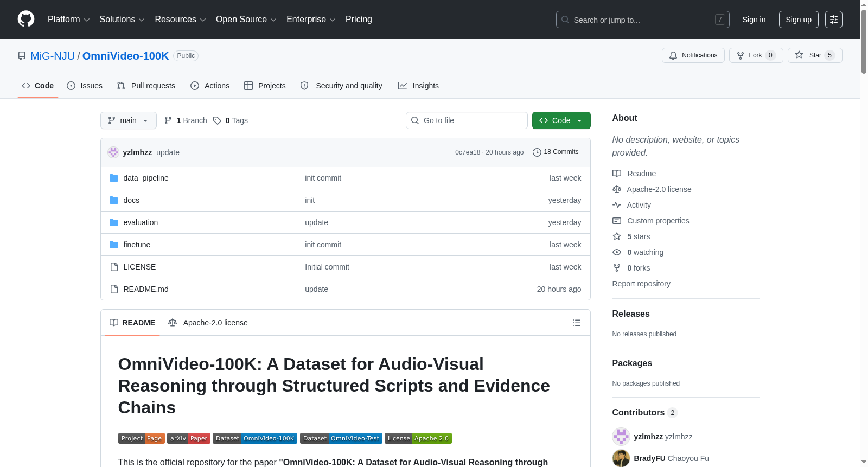Open the MiG-NJU organization link
This screenshot has width=868, height=467.
coord(53,56)
